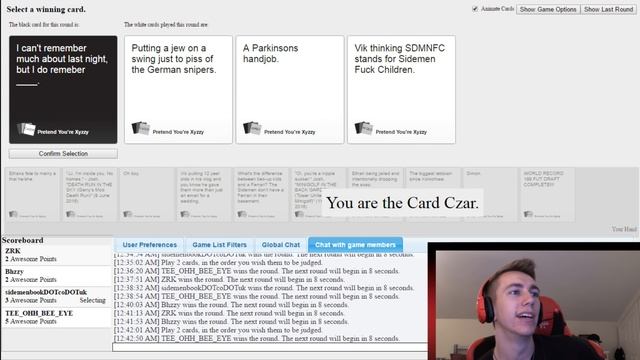This screenshot has width=640, height=360.
Task: Click ZRK in the scoreboard
Action: (13, 251)
